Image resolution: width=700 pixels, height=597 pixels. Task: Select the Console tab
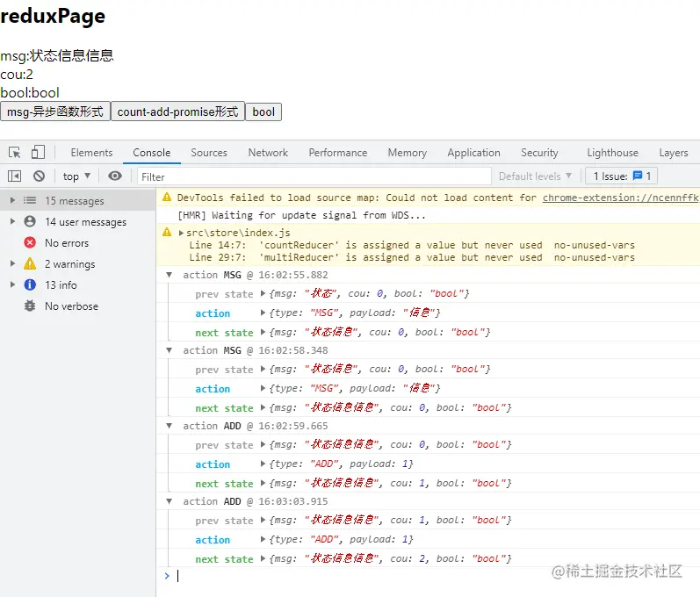[x=152, y=153]
